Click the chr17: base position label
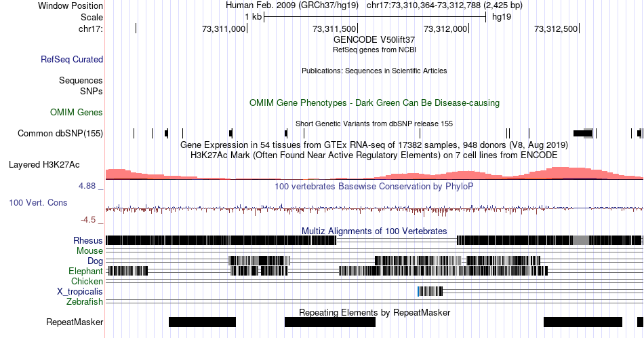 [x=91, y=29]
